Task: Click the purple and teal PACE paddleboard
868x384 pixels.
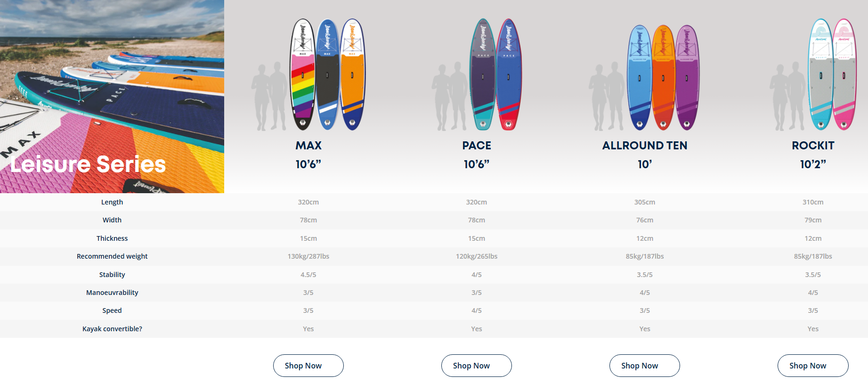Action: [x=482, y=75]
